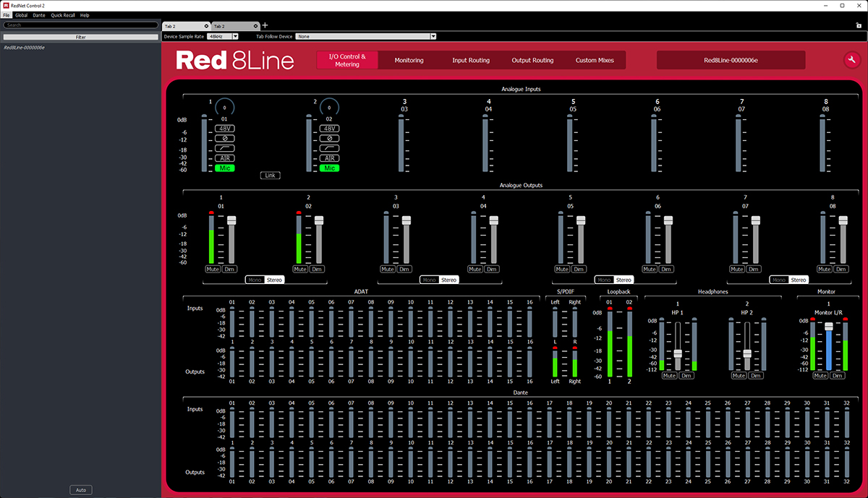Click the Filter button in the sidebar
Viewport: 868px width, 498px height.
[x=80, y=37]
